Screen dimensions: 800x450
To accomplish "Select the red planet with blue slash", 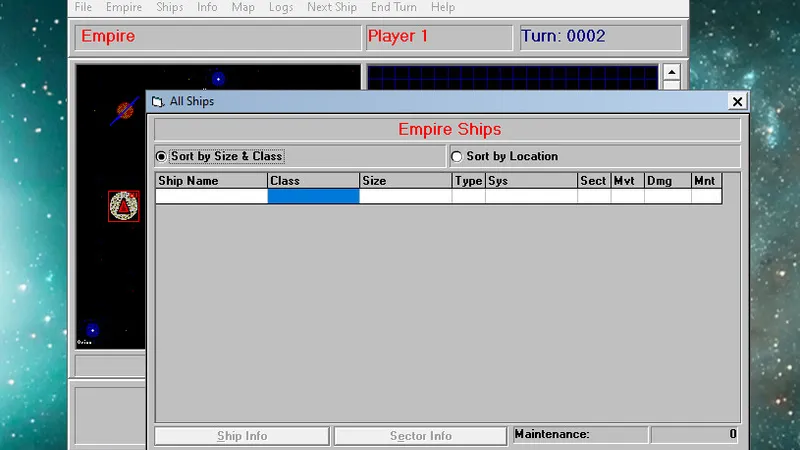I will tap(125, 110).
